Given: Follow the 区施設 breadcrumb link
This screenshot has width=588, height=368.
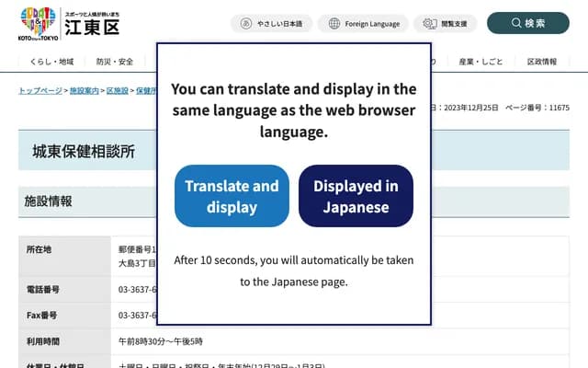Looking at the screenshot, I should click(x=118, y=91).
